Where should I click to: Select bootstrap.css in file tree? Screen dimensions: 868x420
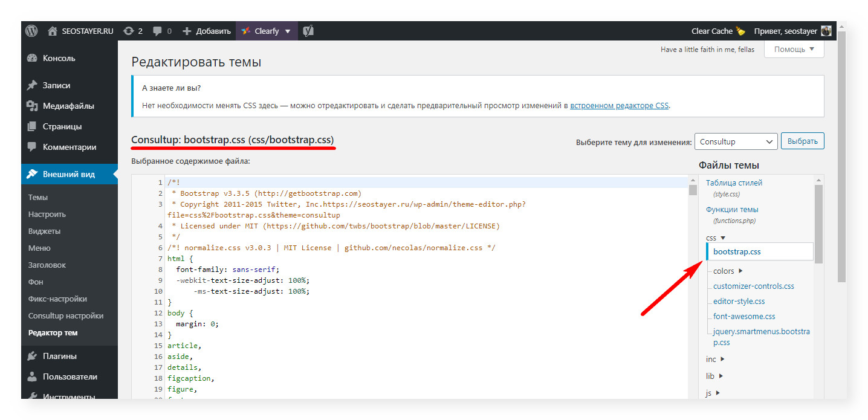pyautogui.click(x=760, y=251)
